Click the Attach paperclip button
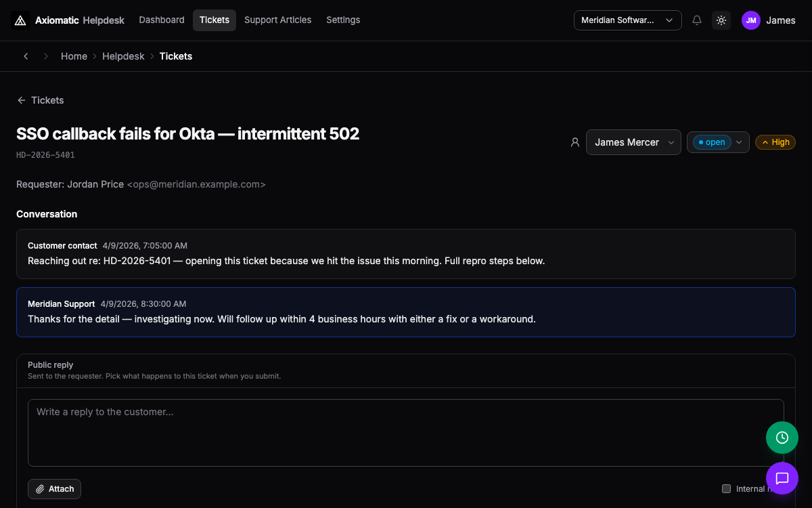This screenshot has width=812, height=508. click(54, 489)
